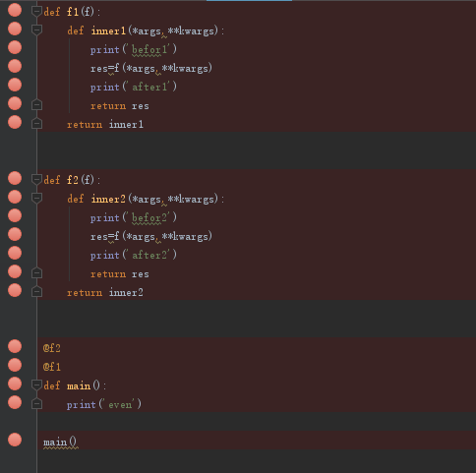Click 'inner1' in the 'return inner1' statement

point(126,125)
